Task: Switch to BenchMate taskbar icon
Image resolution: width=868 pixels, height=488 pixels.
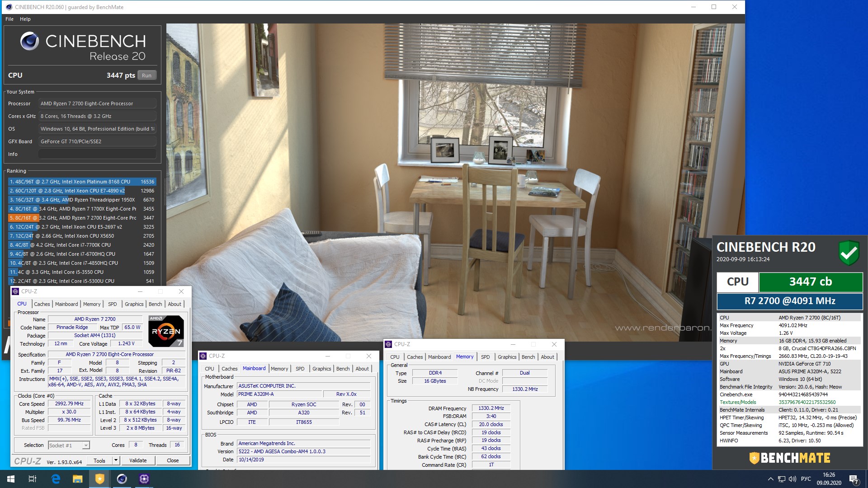Action: pos(99,479)
